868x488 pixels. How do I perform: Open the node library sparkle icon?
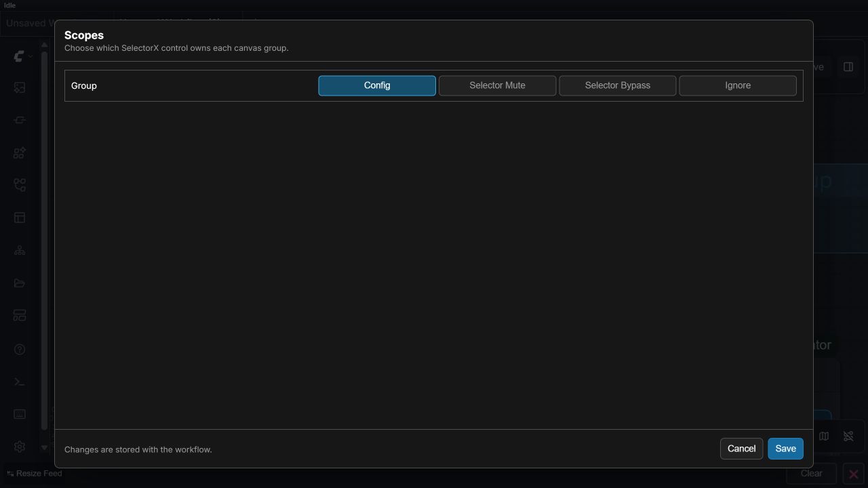(x=20, y=152)
